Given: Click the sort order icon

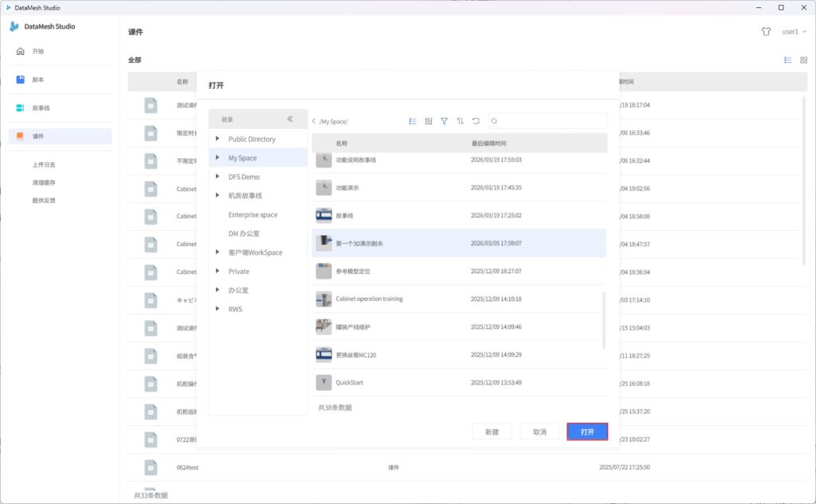Looking at the screenshot, I should pos(460,121).
